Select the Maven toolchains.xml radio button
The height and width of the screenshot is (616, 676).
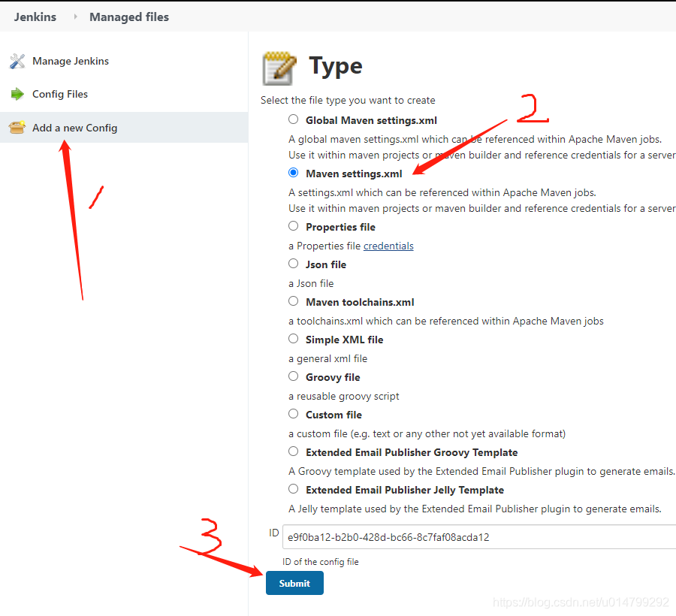pos(293,301)
